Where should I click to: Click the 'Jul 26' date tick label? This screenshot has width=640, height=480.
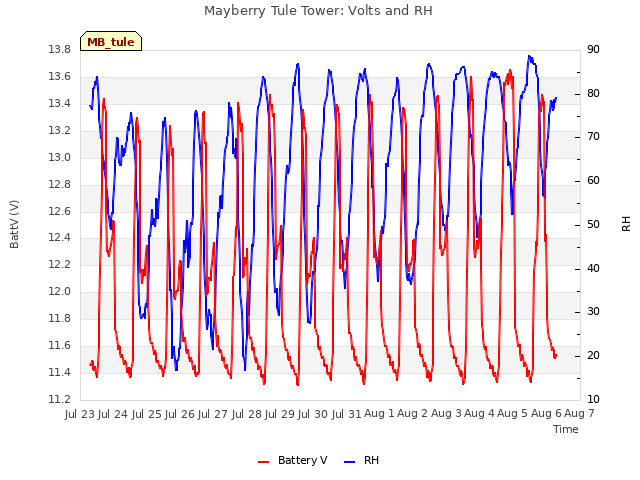(x=181, y=414)
